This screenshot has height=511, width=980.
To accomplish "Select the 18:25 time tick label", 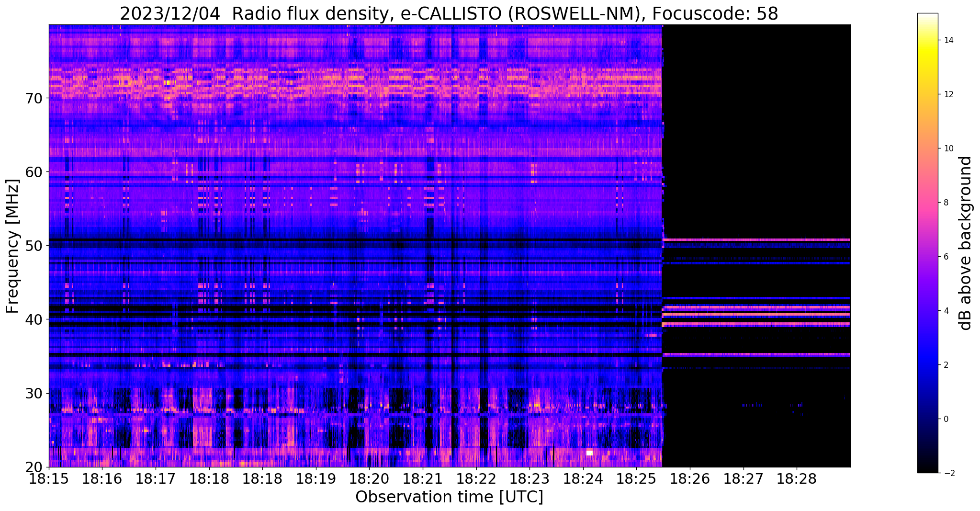I will pos(636,479).
